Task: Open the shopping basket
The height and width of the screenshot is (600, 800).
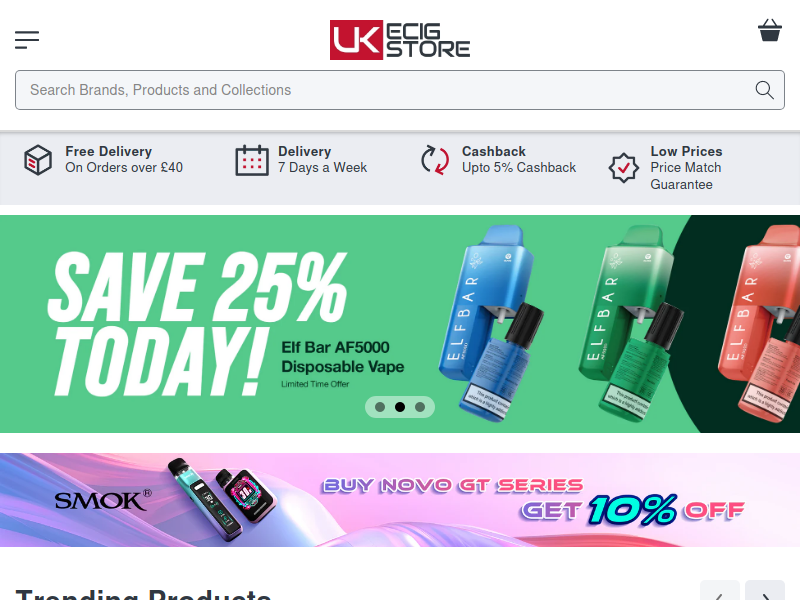Action: click(769, 30)
